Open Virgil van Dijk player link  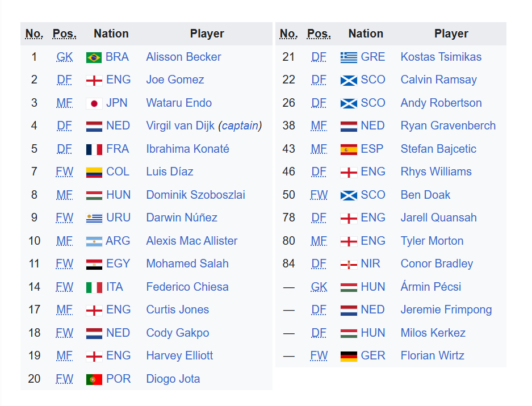coord(180,125)
